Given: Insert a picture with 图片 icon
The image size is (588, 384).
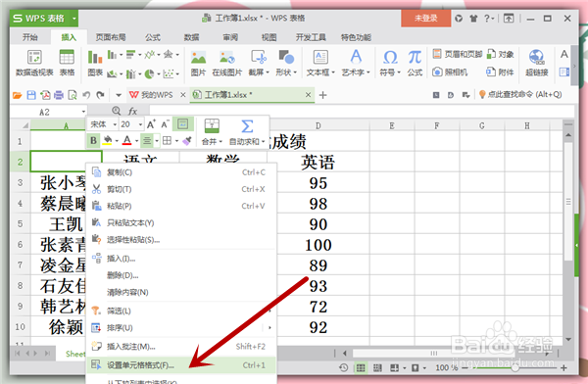Looking at the screenshot, I should point(198,63).
